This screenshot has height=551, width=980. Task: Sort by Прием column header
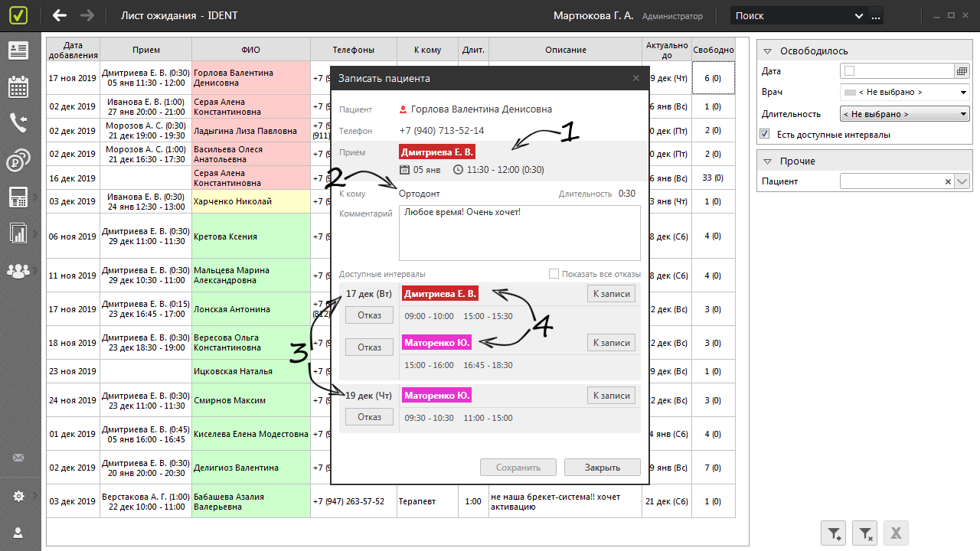click(146, 50)
